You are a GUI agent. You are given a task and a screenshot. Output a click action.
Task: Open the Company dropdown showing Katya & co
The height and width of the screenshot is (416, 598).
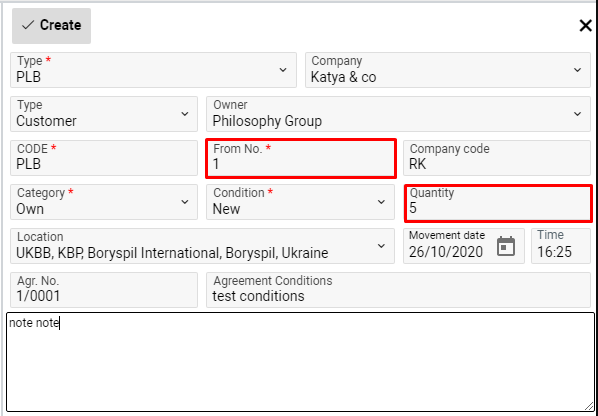(x=448, y=70)
